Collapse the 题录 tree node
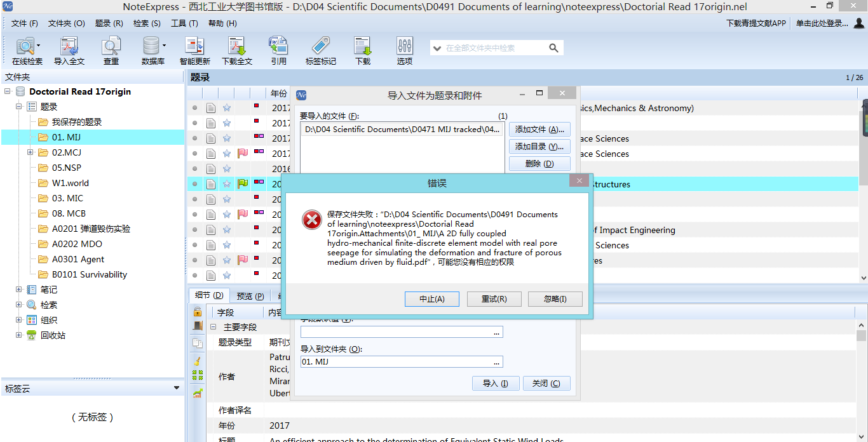The image size is (868, 442). pyautogui.click(x=19, y=107)
